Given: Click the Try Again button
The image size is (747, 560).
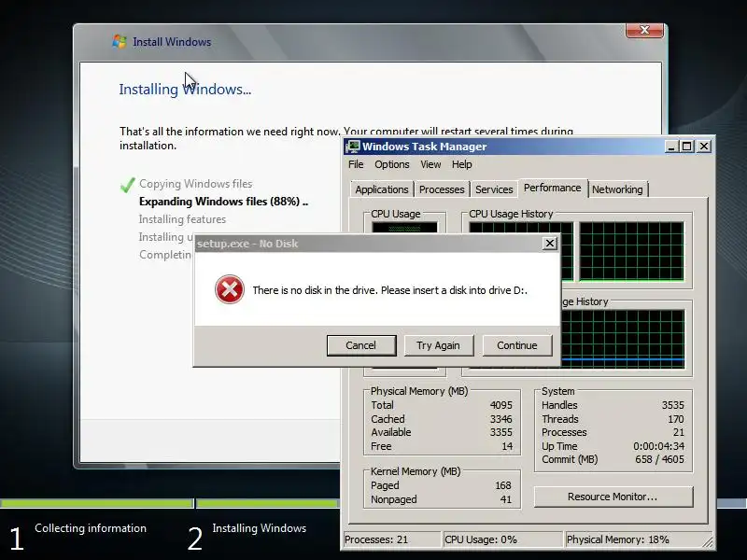Looking at the screenshot, I should pyautogui.click(x=438, y=345).
